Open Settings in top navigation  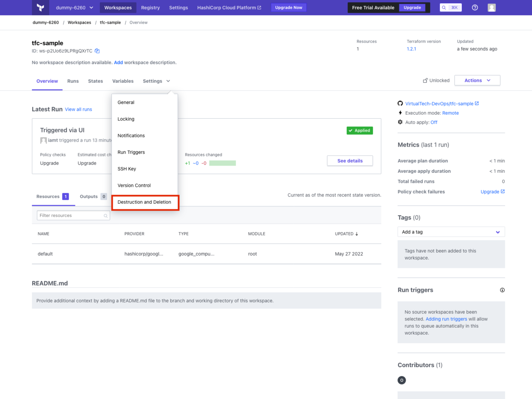click(179, 8)
